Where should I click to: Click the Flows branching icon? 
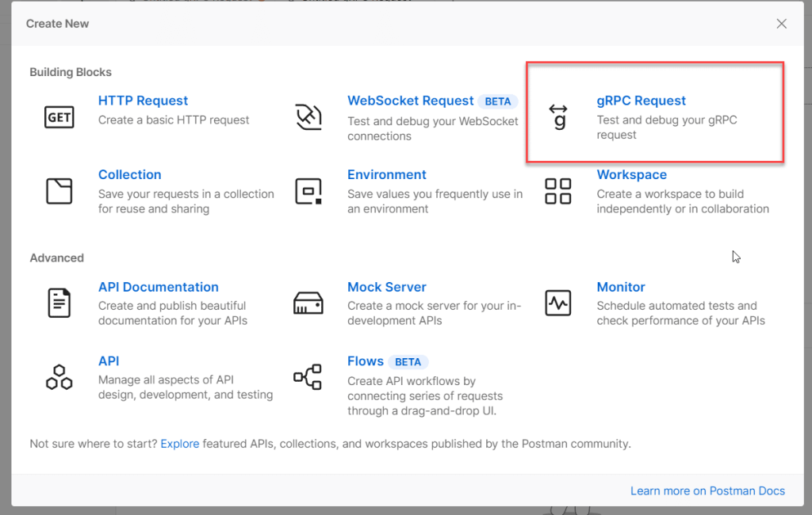click(x=308, y=377)
